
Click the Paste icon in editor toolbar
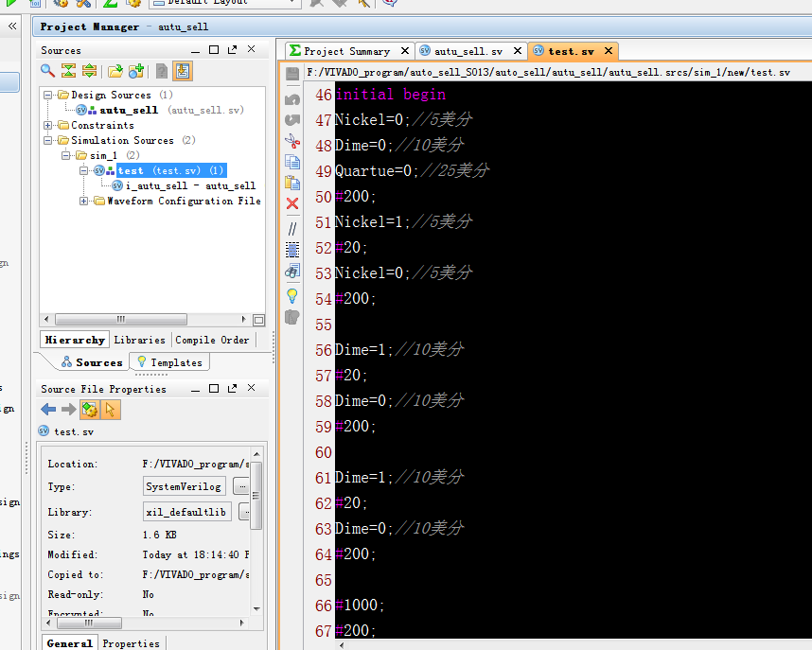[292, 183]
